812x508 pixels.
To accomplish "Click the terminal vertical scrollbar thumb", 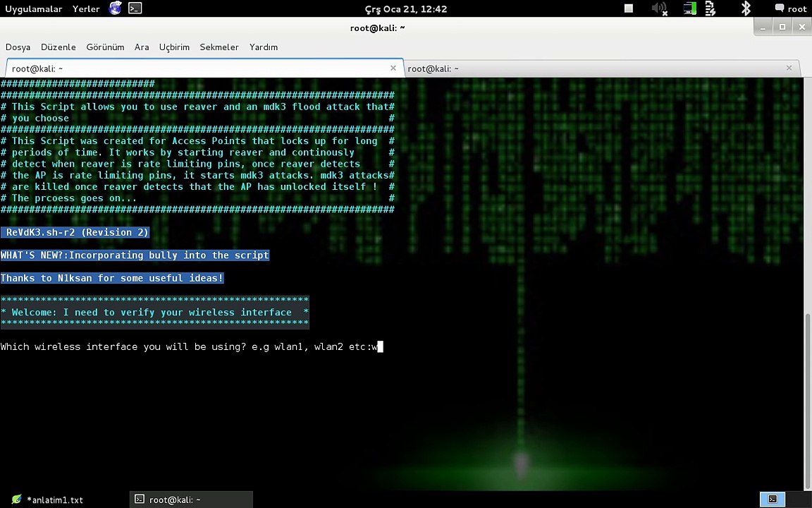I will [x=808, y=399].
